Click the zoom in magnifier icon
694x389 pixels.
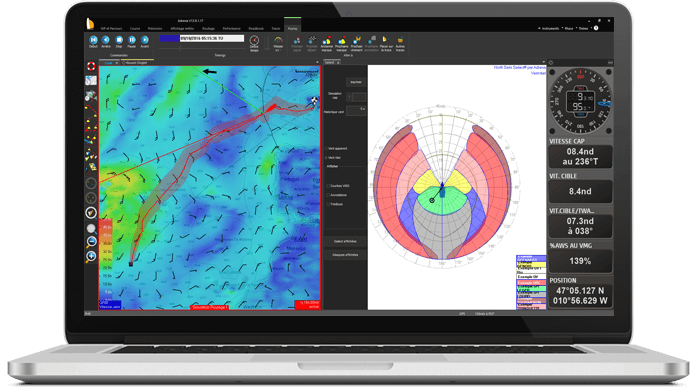(x=91, y=256)
